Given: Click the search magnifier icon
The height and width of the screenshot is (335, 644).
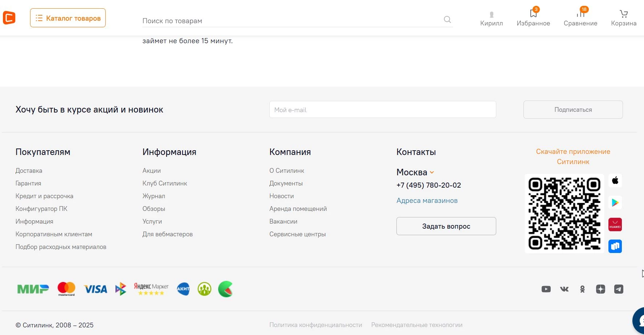Looking at the screenshot, I should coord(447,20).
